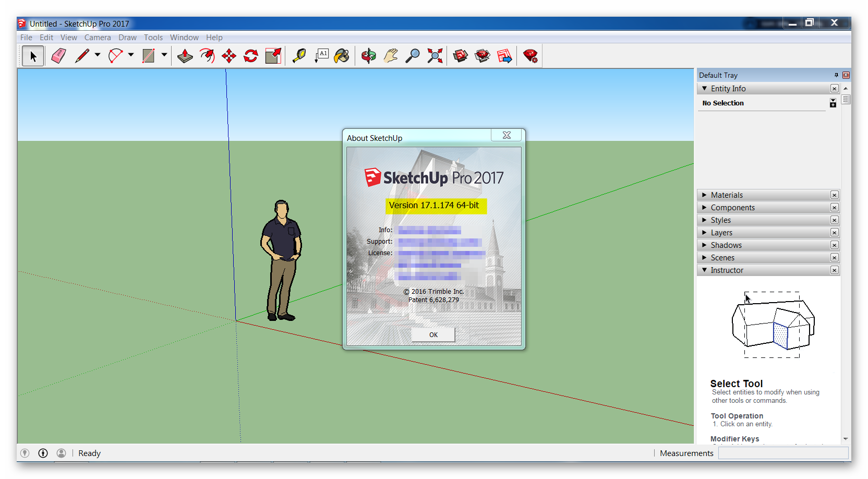Activate the Arc drawing tool
Image resolution: width=868 pixels, height=479 pixels.
(x=115, y=56)
